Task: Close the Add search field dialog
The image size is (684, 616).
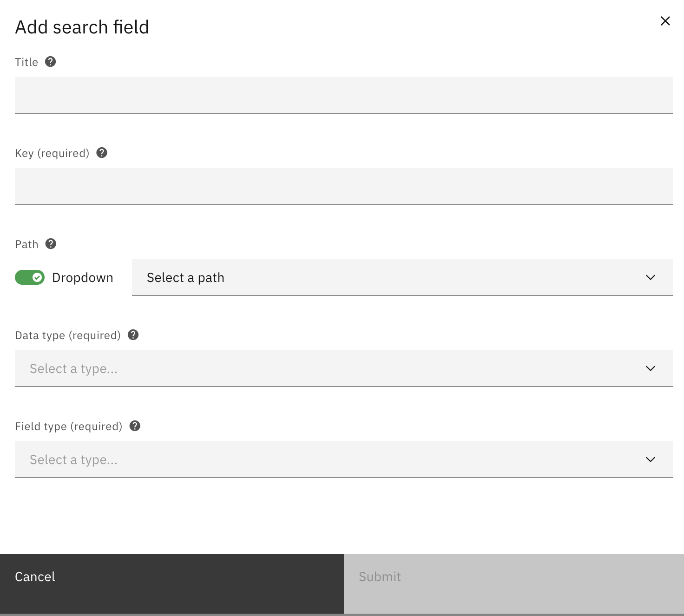Action: [x=665, y=21]
